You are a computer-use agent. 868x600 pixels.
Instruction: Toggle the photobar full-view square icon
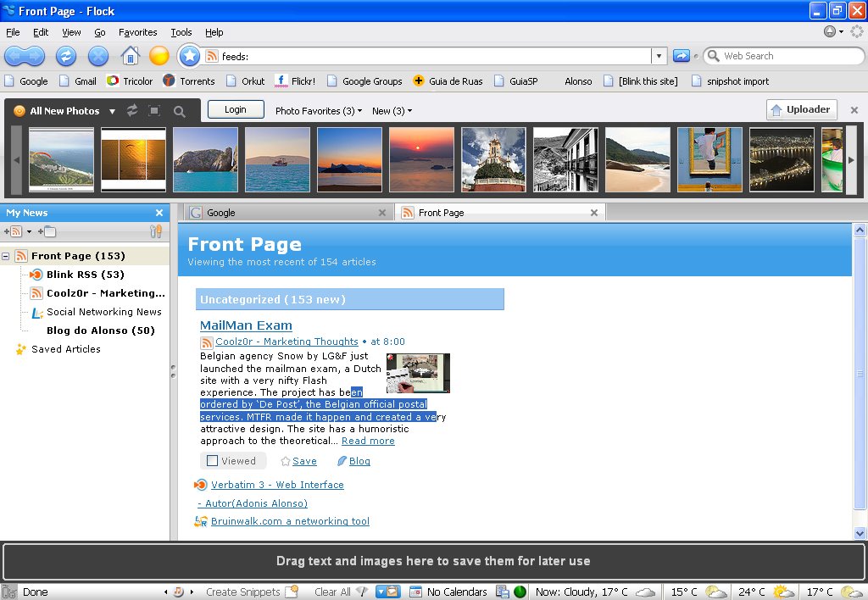tap(154, 111)
